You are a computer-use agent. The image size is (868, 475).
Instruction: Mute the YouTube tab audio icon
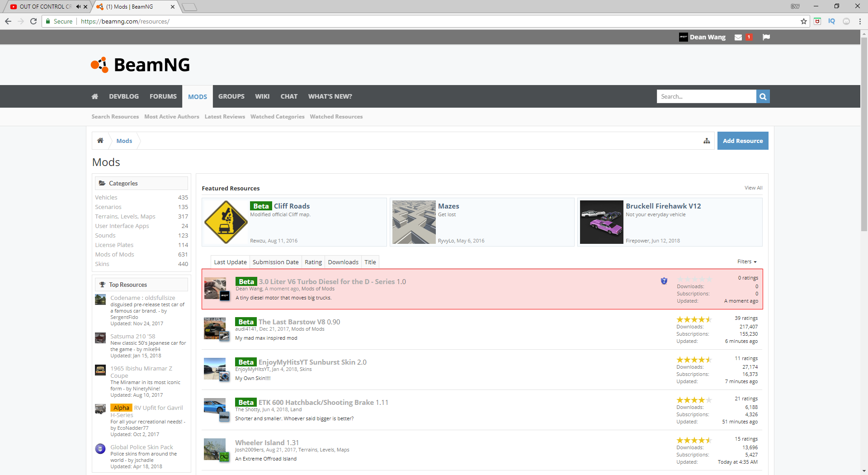click(78, 6)
